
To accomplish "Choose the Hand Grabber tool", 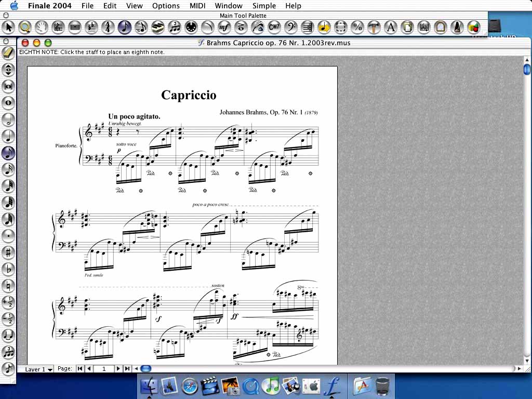I will point(42,27).
